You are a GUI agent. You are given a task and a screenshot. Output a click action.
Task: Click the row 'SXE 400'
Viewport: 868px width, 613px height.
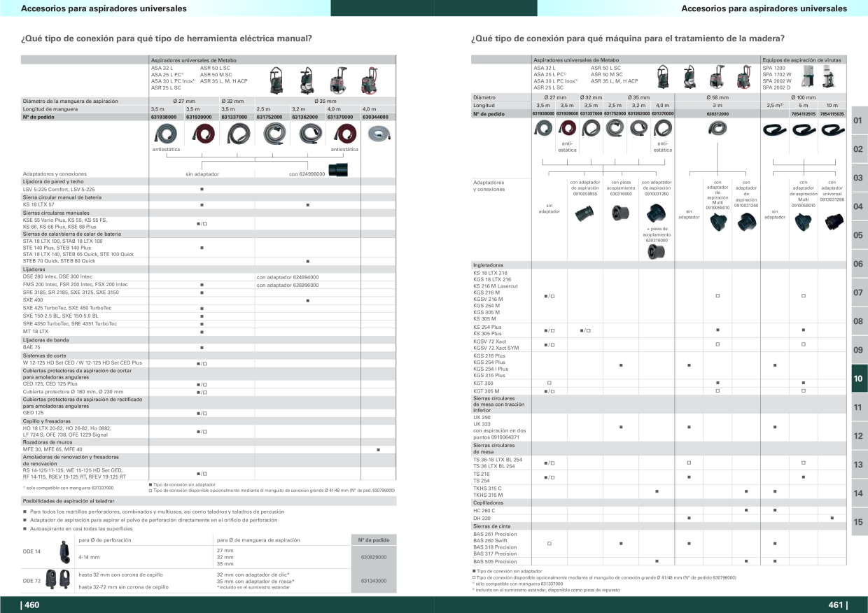click(x=209, y=300)
